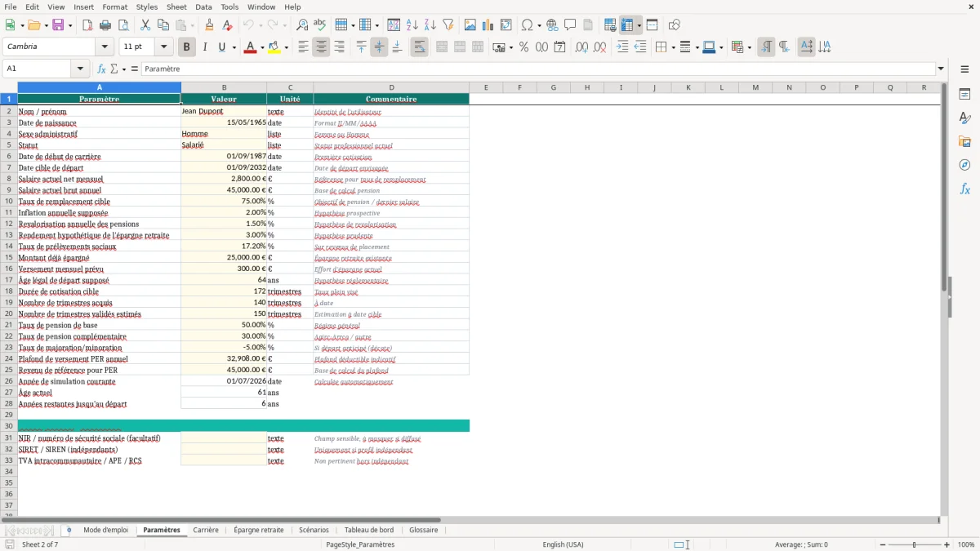This screenshot has height=551, width=980.
Task: Open sidebar Navigator compass icon
Action: (x=964, y=165)
